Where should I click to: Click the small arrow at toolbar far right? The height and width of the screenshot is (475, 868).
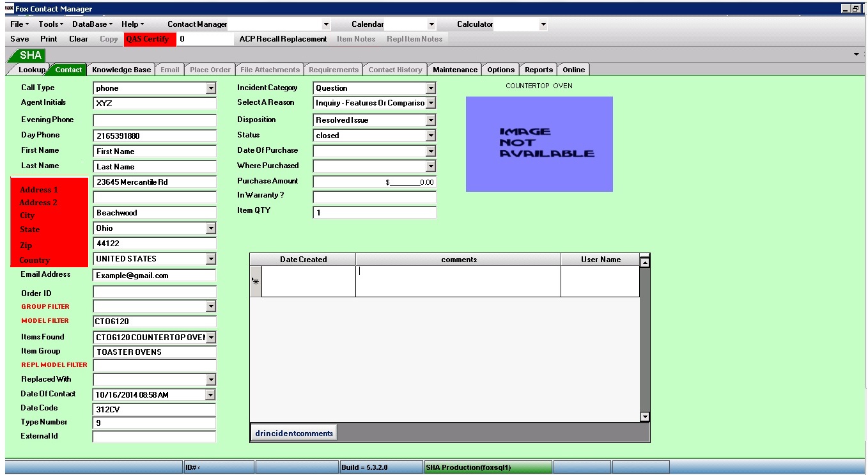(x=856, y=54)
